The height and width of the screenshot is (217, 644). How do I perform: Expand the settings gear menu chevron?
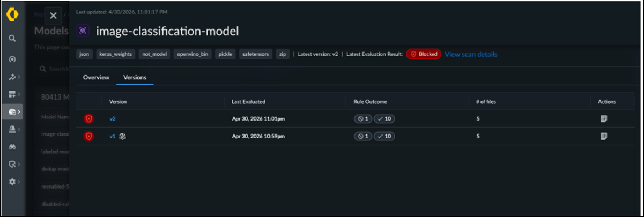tap(19, 182)
